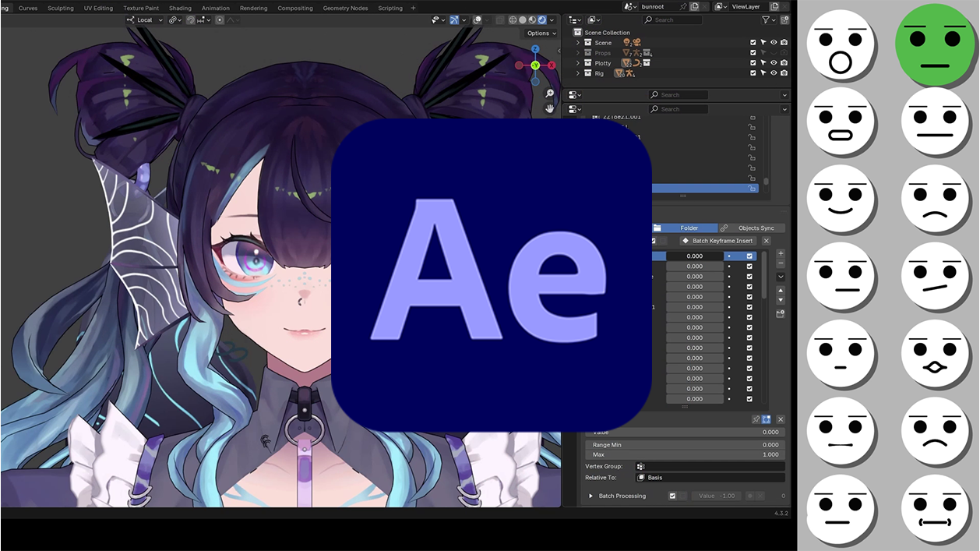Click the new scene icon beside bunroot

point(694,6)
